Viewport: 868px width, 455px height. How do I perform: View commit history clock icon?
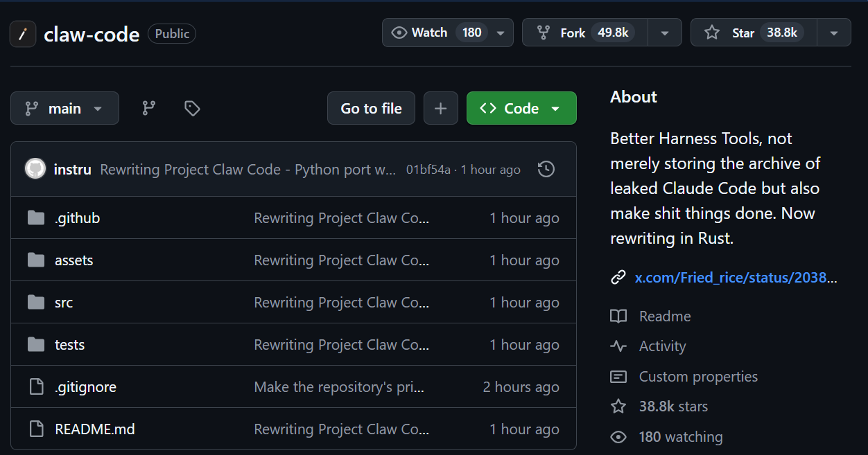(546, 169)
